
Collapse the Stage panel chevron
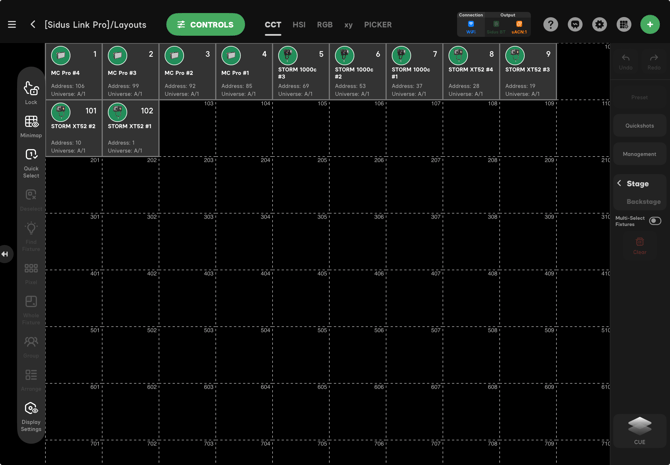click(619, 184)
